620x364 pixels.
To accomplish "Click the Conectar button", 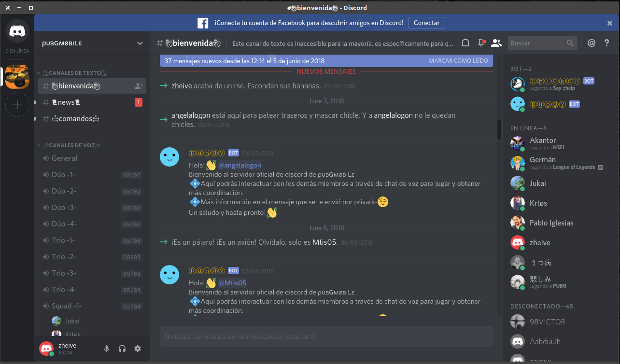I will point(427,23).
